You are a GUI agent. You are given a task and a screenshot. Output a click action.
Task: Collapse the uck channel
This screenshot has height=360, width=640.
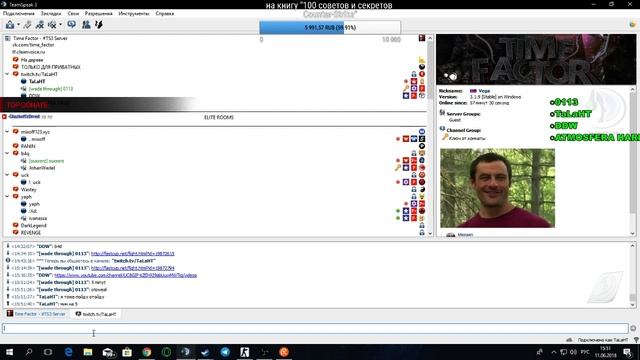tap(7, 175)
